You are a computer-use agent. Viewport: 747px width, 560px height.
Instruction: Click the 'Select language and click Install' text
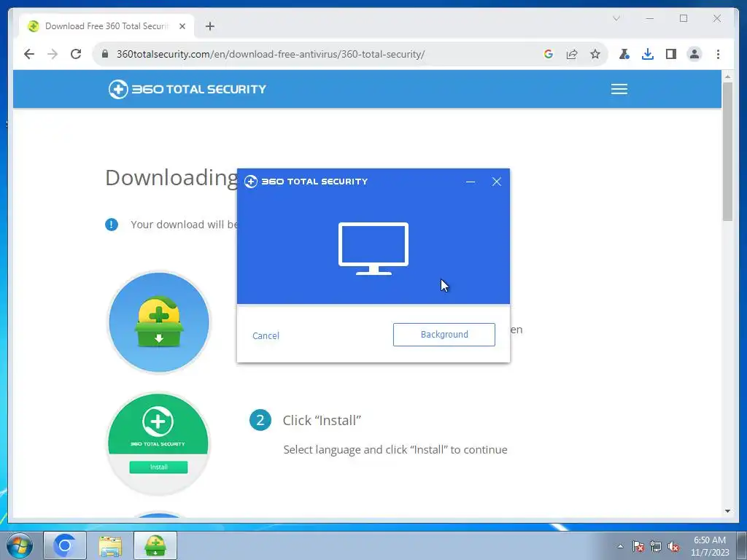click(x=395, y=449)
